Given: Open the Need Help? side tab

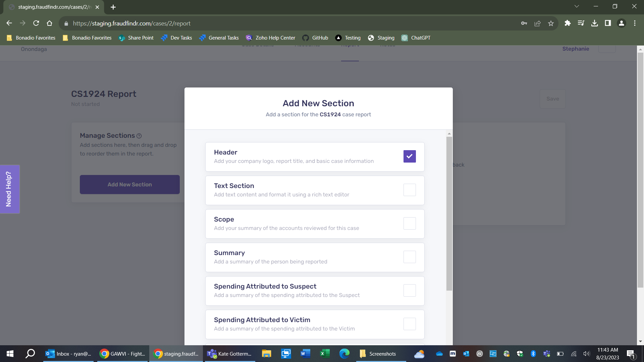Looking at the screenshot, I should [9, 189].
